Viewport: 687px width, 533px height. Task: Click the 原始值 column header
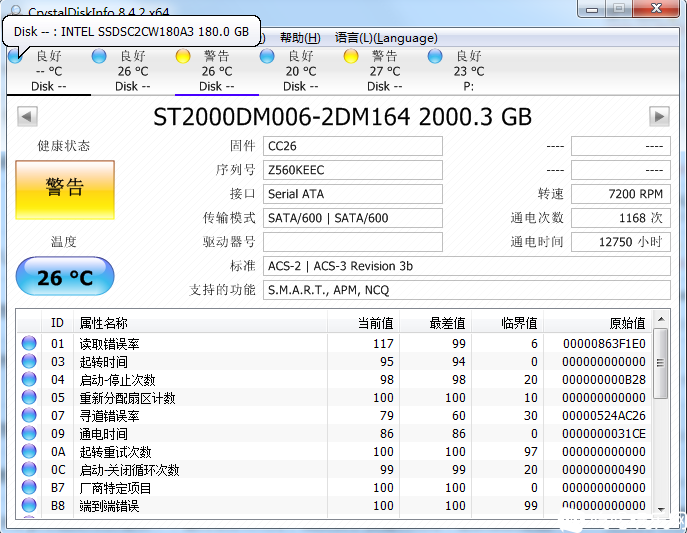597,323
